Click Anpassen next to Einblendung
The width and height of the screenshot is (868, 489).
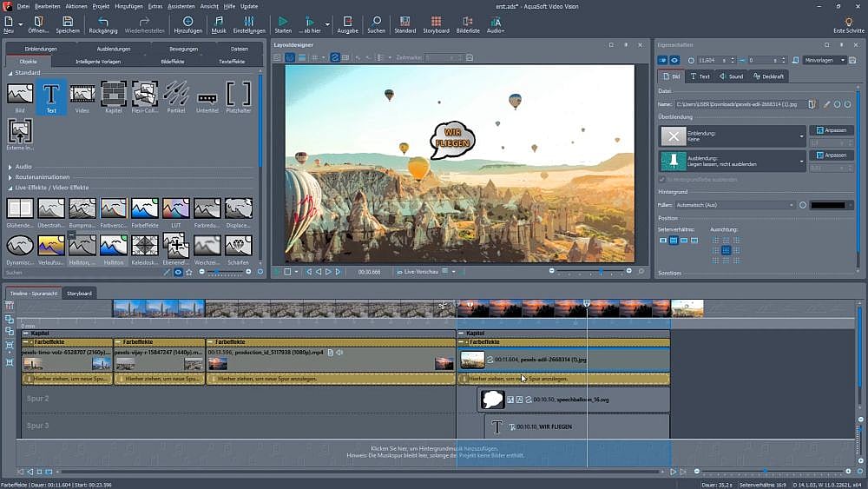(832, 130)
